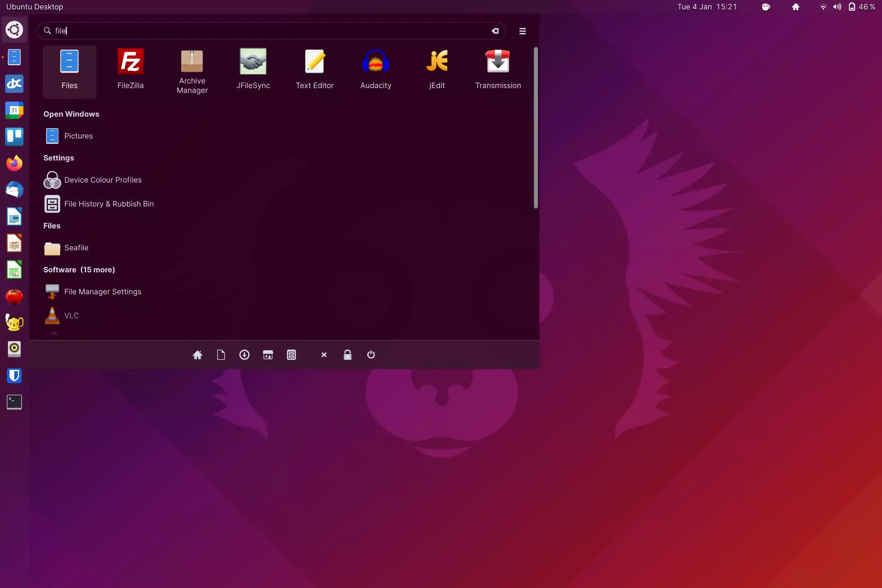Open LibreOffice Writer in dock
Image resolution: width=882 pixels, height=588 pixels.
point(14,216)
